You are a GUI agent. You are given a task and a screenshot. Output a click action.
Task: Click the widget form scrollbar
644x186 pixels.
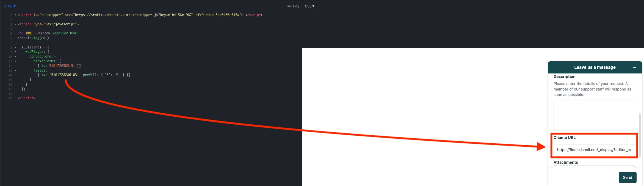coord(640,135)
